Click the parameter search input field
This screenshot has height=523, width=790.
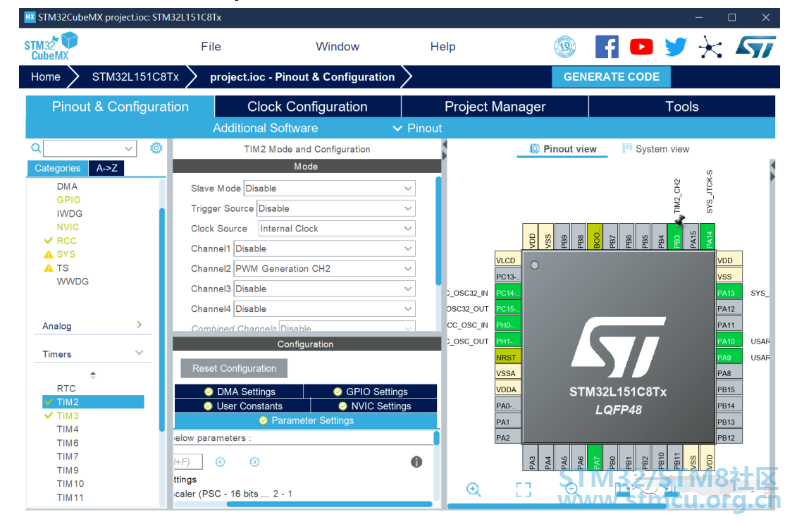(188, 462)
